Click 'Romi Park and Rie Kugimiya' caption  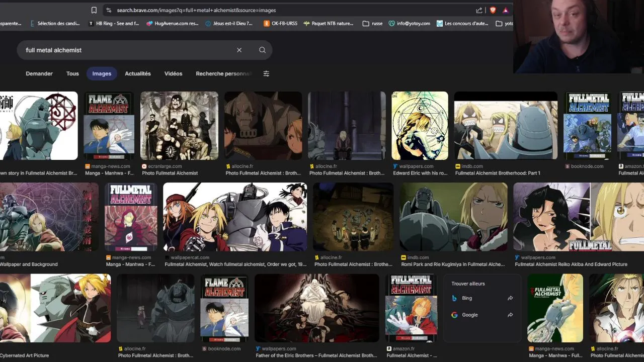coord(453,264)
